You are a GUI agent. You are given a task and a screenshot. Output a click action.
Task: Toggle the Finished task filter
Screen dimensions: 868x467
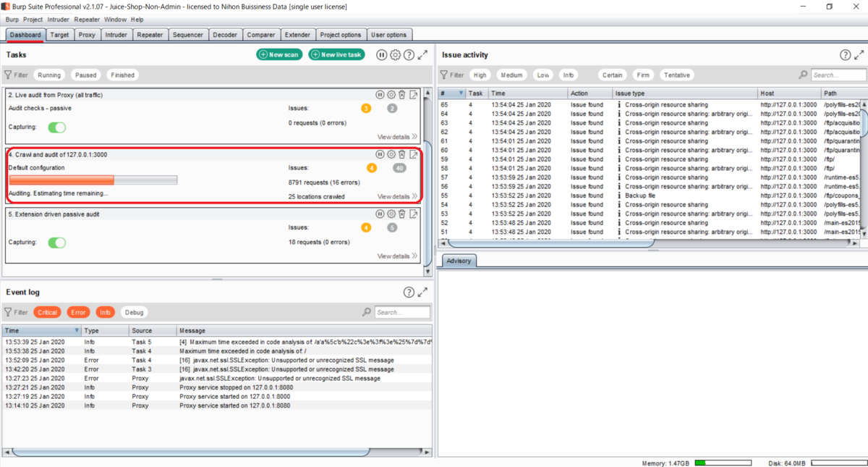(122, 75)
